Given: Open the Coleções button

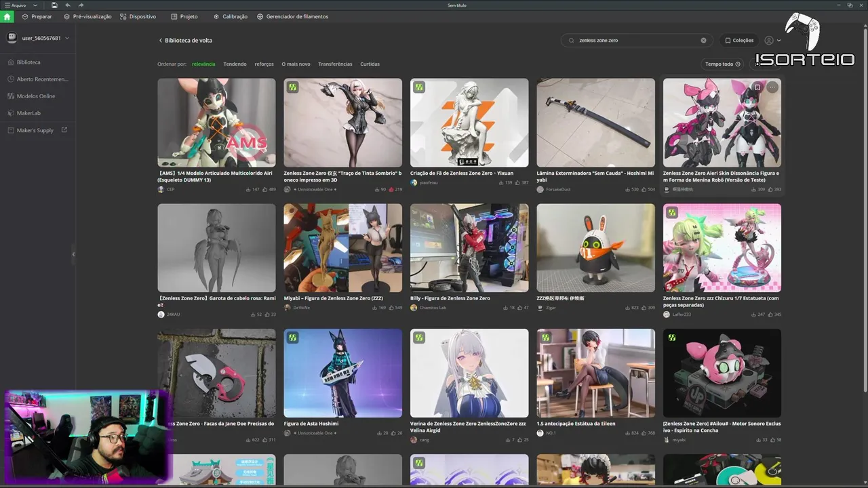Looking at the screenshot, I should (x=739, y=41).
